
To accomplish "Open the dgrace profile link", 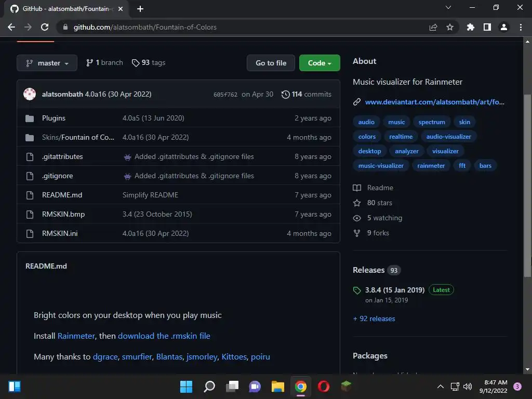I will pyautogui.click(x=105, y=357).
